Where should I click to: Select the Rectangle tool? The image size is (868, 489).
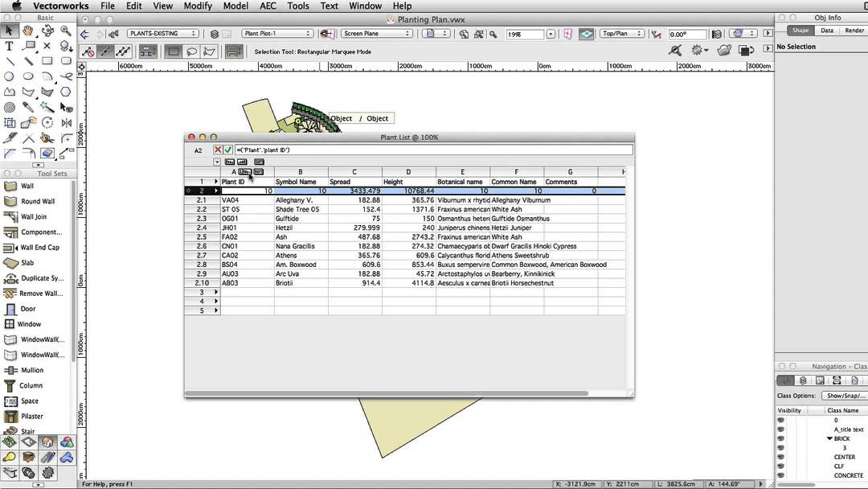[x=47, y=61]
